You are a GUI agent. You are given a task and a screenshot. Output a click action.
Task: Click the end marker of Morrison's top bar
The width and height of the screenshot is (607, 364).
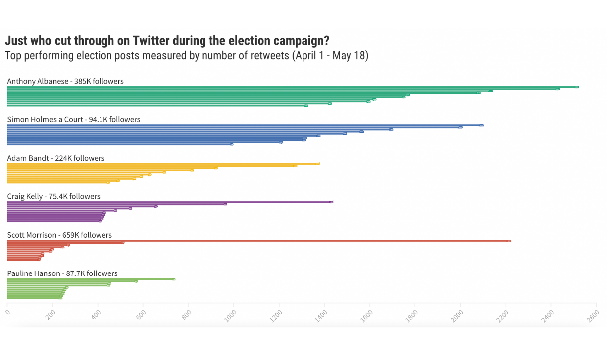point(509,241)
